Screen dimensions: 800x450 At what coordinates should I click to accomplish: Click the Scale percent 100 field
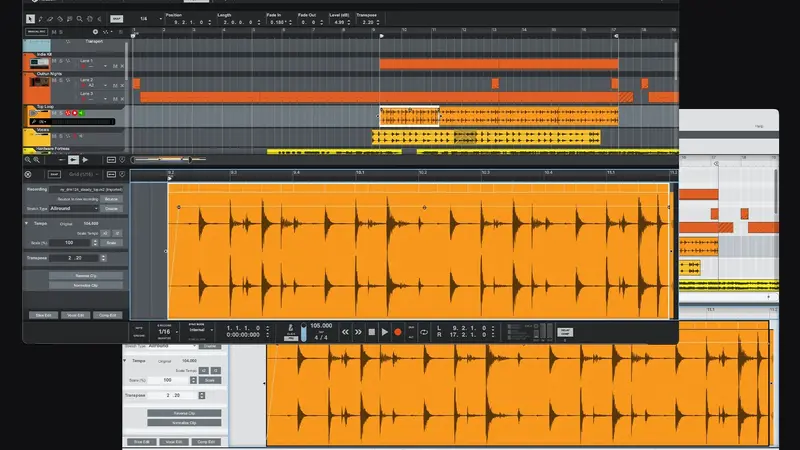(70, 243)
